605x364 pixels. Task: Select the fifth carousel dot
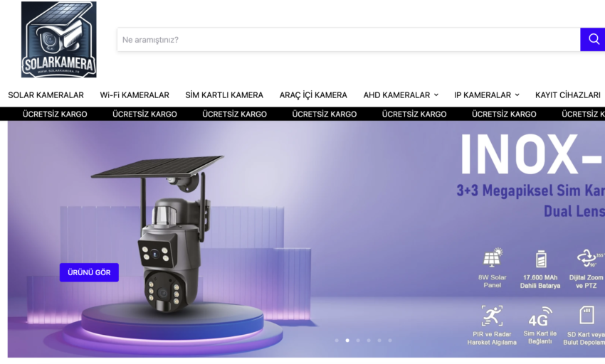tap(379, 341)
